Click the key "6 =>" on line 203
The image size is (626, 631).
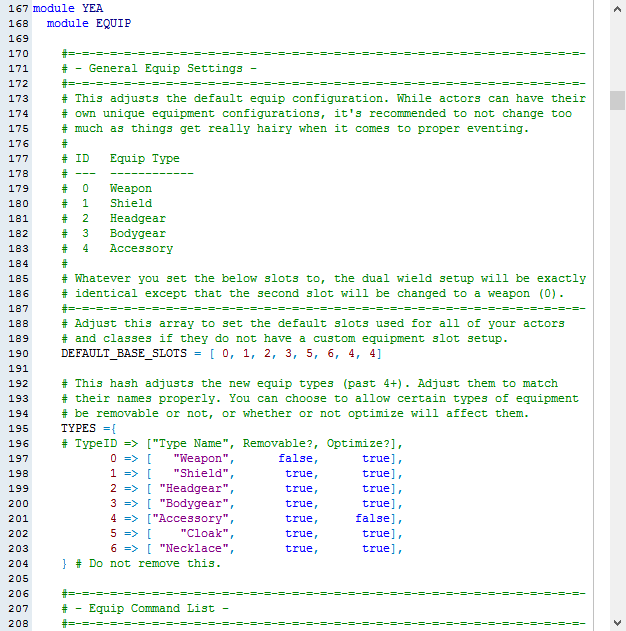(124, 548)
